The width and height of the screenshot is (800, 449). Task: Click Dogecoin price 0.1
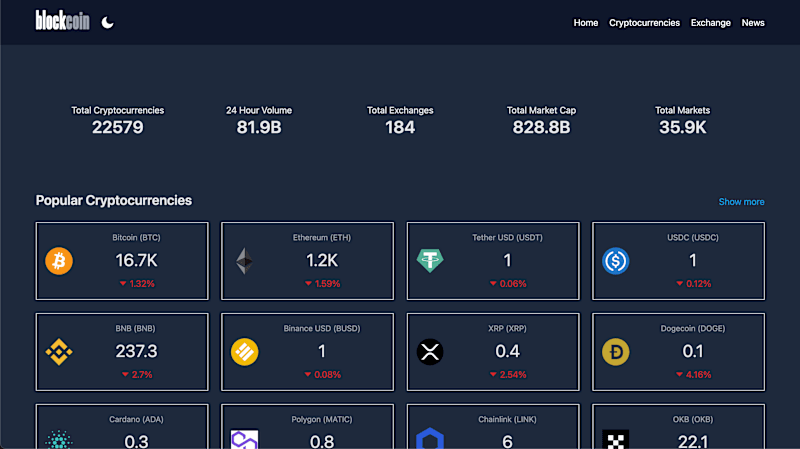(692, 351)
